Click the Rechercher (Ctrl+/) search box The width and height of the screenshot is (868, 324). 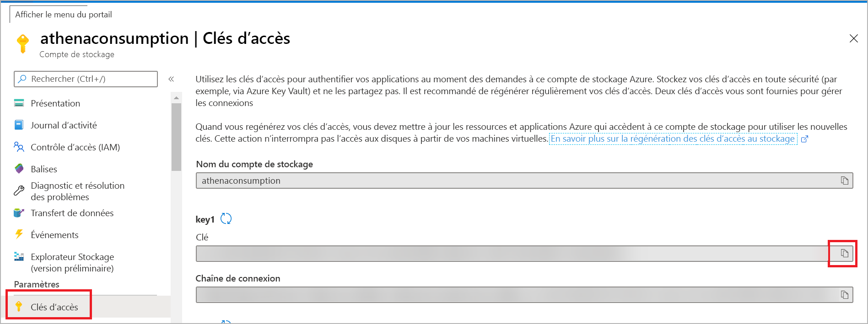tap(86, 79)
